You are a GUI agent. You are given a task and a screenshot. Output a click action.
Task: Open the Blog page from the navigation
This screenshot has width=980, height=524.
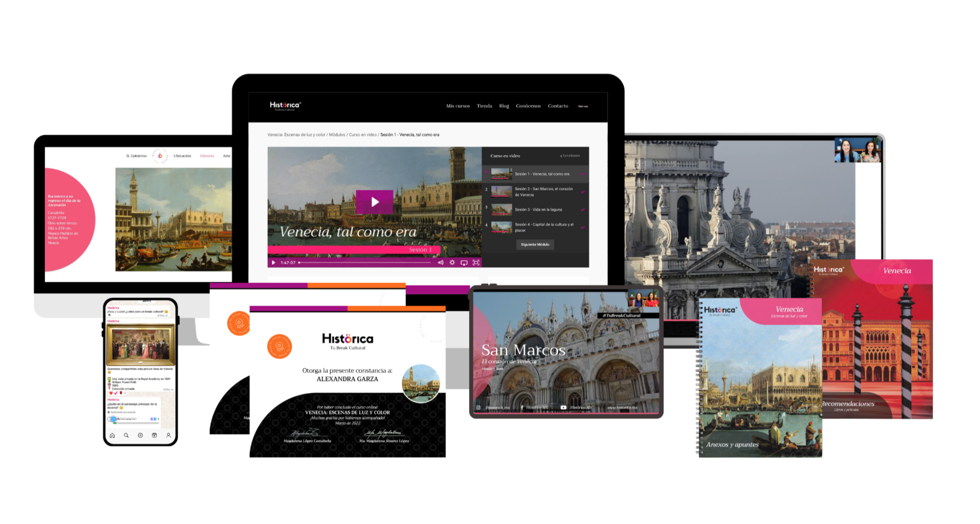click(504, 106)
